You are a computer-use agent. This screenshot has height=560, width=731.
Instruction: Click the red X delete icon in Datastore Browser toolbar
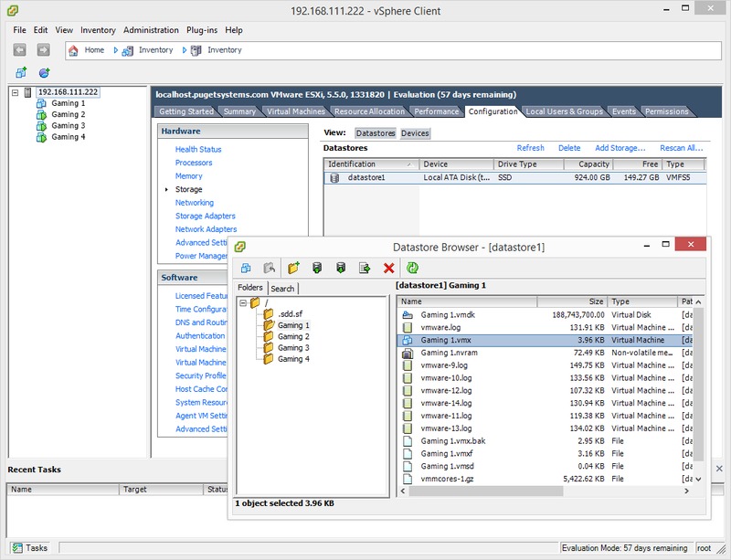pyautogui.click(x=389, y=268)
